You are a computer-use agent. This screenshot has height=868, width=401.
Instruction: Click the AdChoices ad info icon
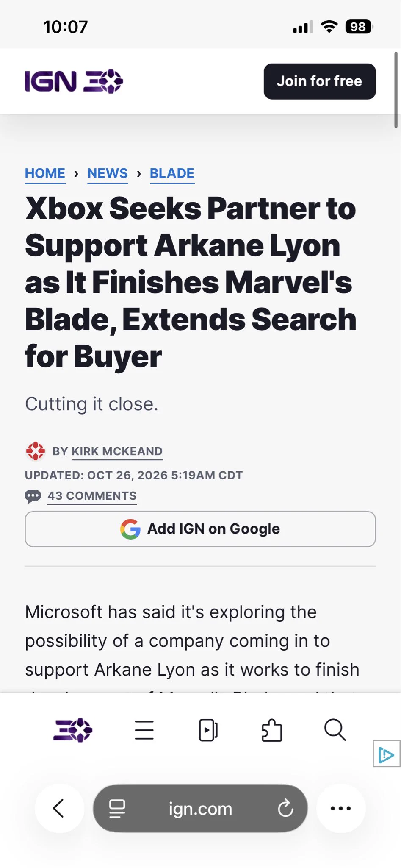point(387,754)
